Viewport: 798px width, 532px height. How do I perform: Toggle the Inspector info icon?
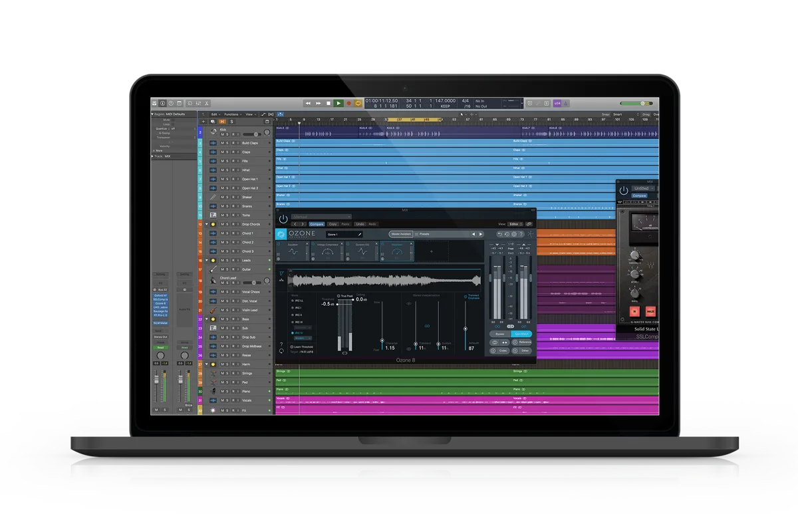coord(163,103)
